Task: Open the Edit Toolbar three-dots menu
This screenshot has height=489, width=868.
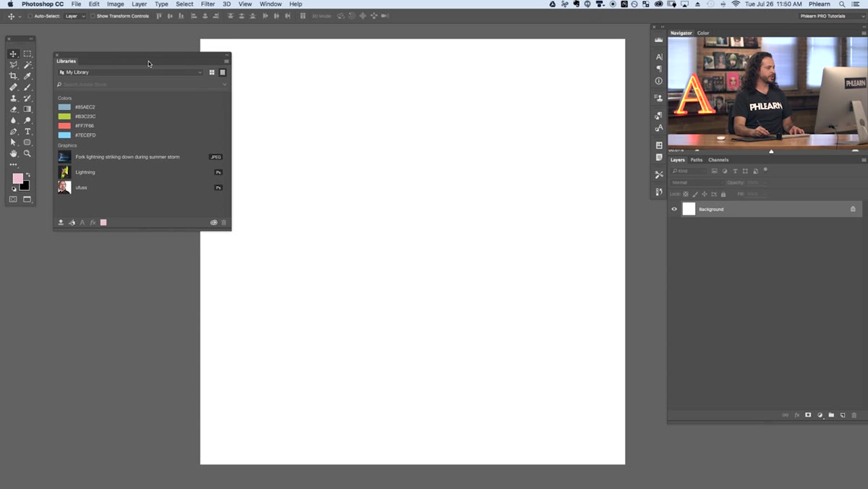Action: [x=13, y=164]
